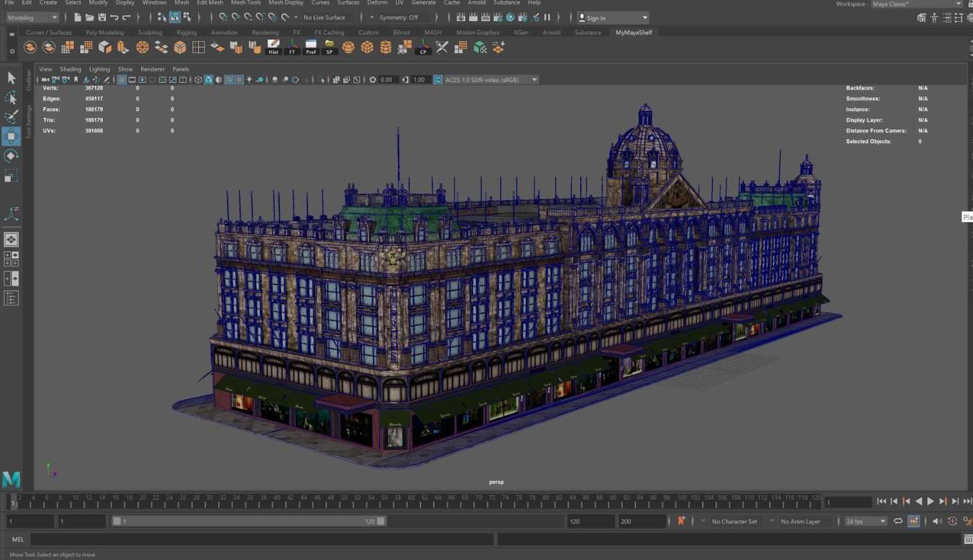This screenshot has height=560, width=973.
Task: Open the Mesh Tools menu
Action: [246, 3]
